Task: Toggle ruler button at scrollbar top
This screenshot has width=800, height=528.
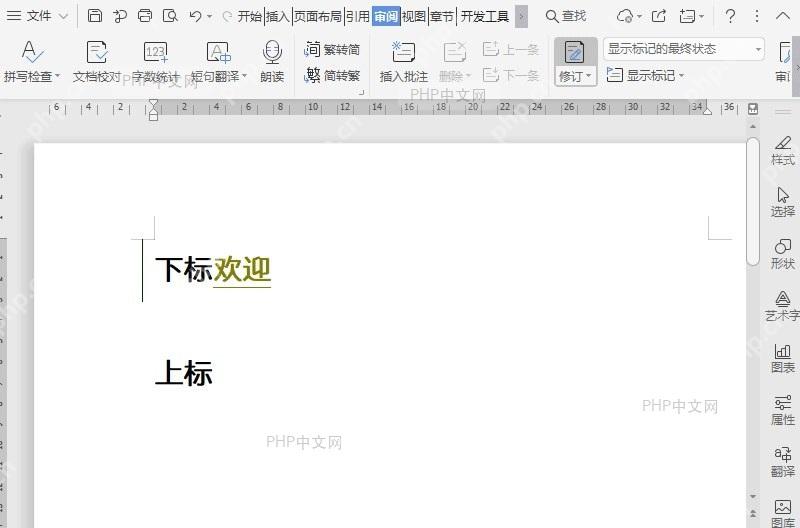Action: (x=753, y=109)
